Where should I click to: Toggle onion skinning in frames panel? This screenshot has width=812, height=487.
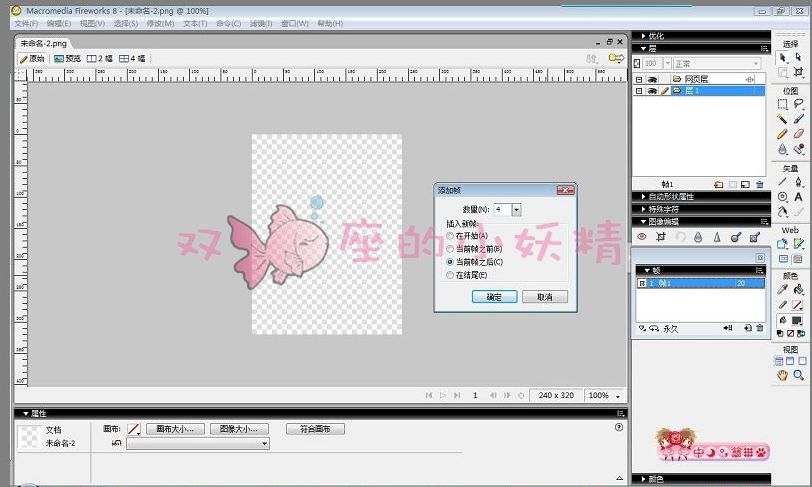tap(643, 328)
